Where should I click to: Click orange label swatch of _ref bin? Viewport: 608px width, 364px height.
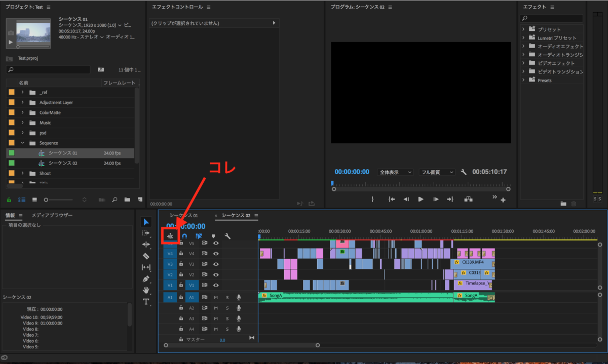tap(11, 92)
